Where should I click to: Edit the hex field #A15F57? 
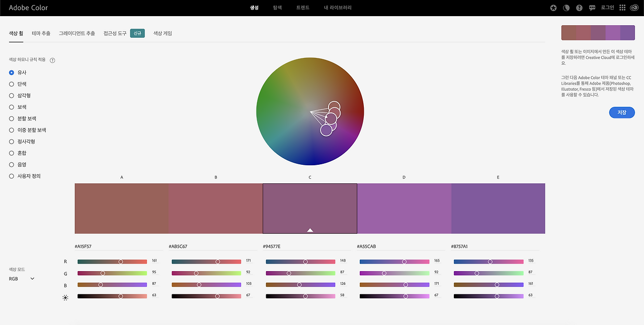click(118, 247)
